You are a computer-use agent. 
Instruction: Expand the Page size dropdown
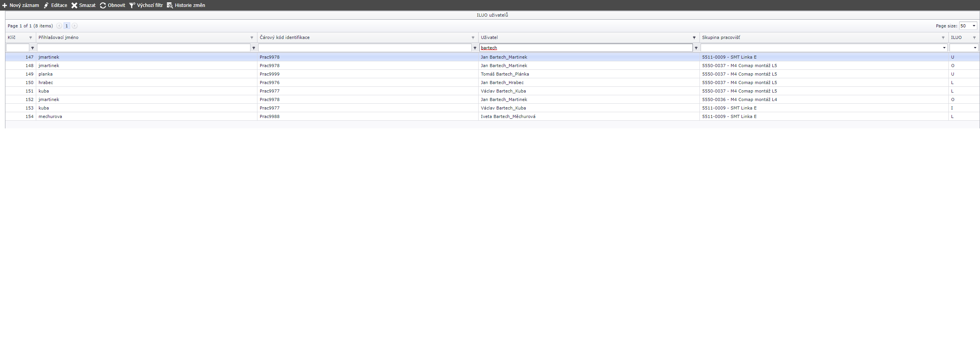(974, 26)
